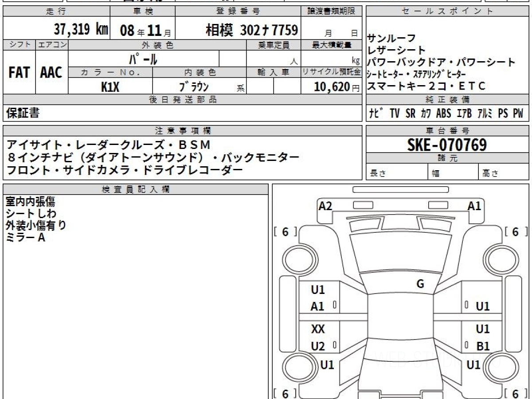Select the color number K1X field
Image resolution: width=532 pixels, height=399 pixels.
pyautogui.click(x=110, y=87)
